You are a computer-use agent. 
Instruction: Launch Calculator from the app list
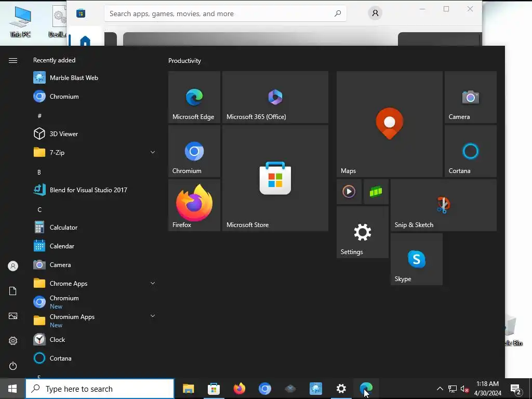95,228
